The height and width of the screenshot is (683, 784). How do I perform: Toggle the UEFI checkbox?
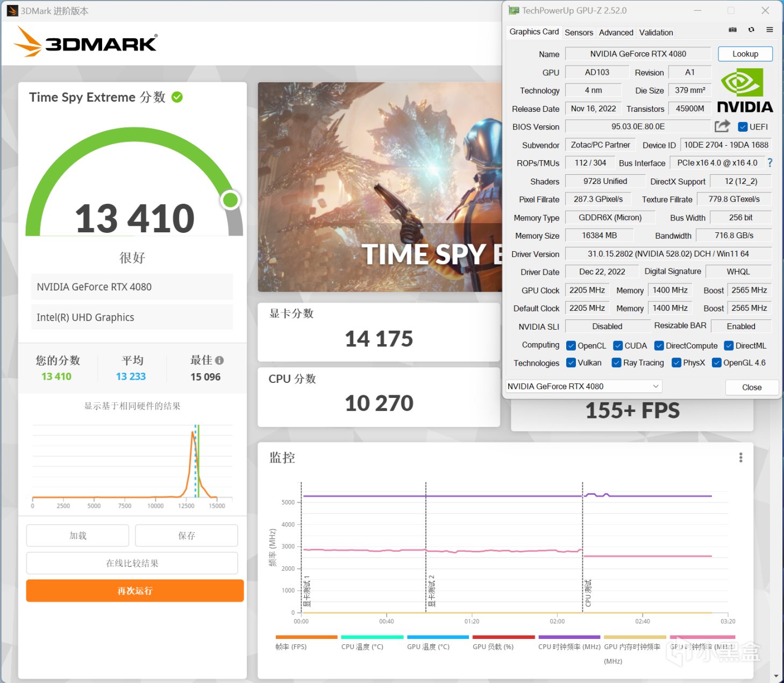743,127
